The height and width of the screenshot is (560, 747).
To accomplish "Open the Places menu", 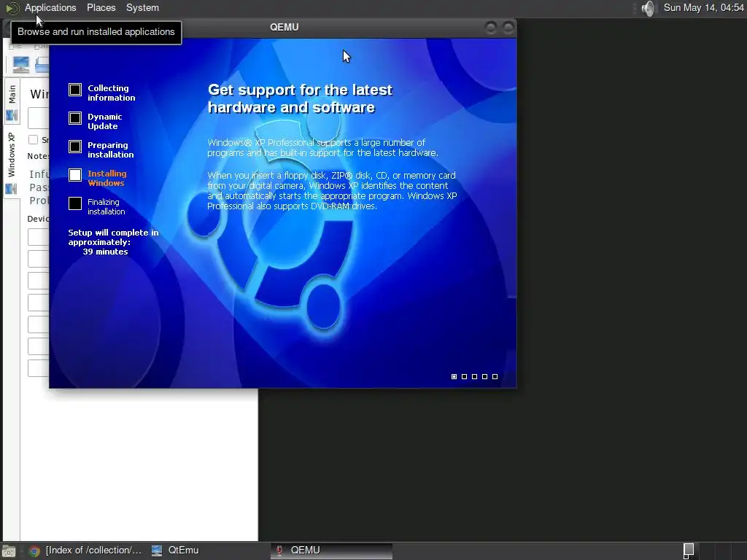I will (x=101, y=7).
